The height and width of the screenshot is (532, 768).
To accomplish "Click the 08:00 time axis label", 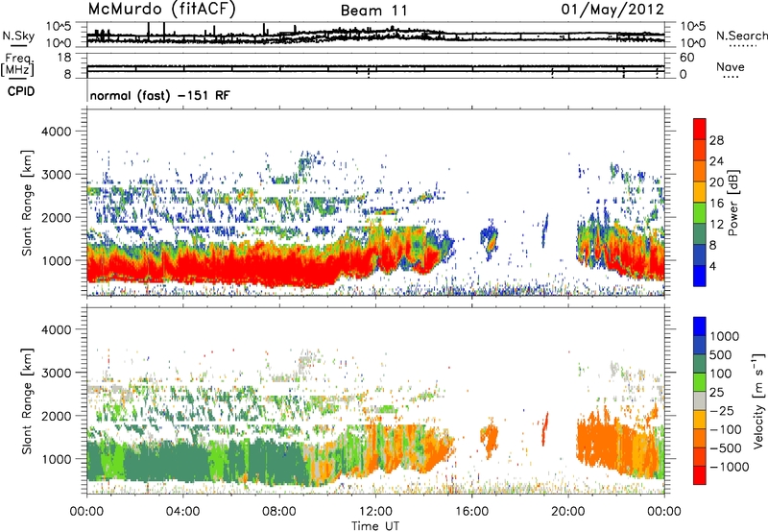I will click(x=279, y=512).
